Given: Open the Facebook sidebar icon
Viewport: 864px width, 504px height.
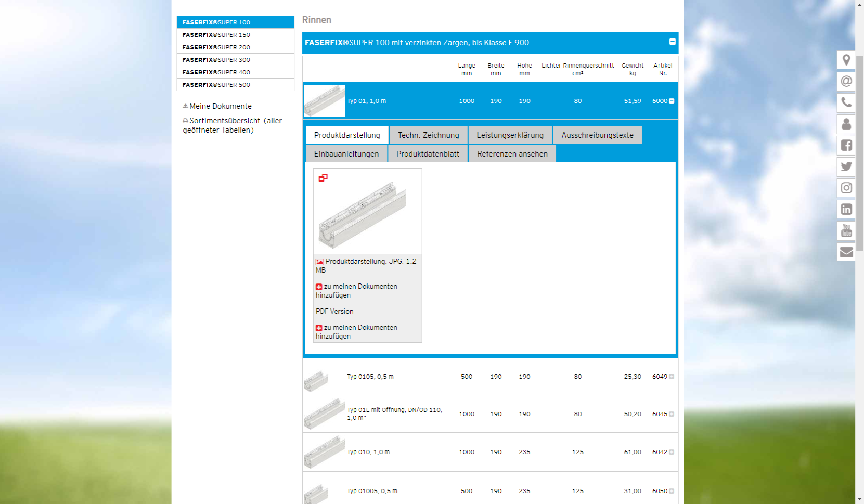Looking at the screenshot, I should pyautogui.click(x=846, y=145).
